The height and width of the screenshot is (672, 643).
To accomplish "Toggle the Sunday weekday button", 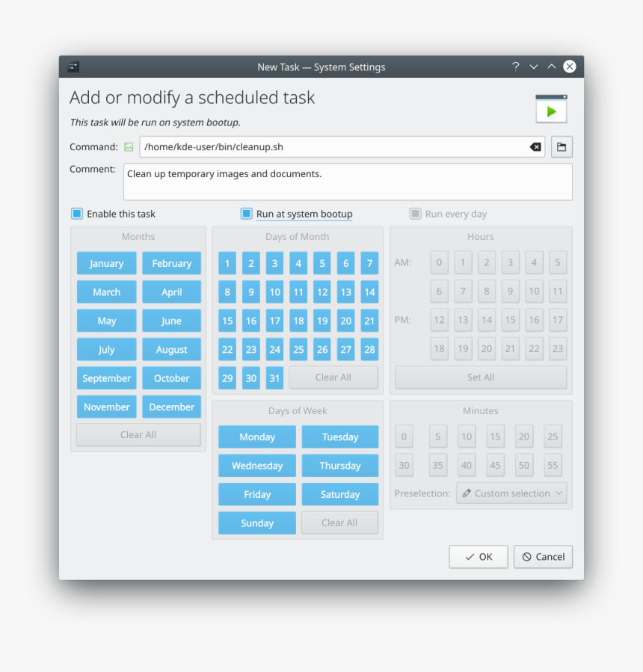I will tap(257, 523).
